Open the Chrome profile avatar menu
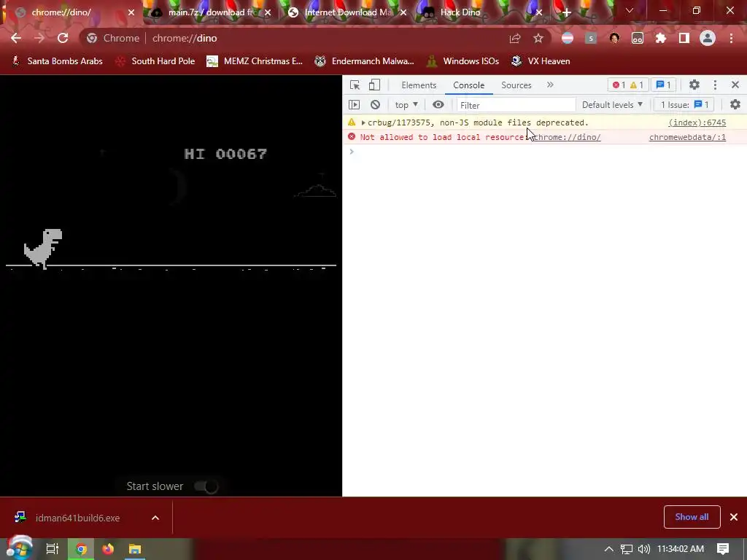Screen dimensions: 747x560 708,38
